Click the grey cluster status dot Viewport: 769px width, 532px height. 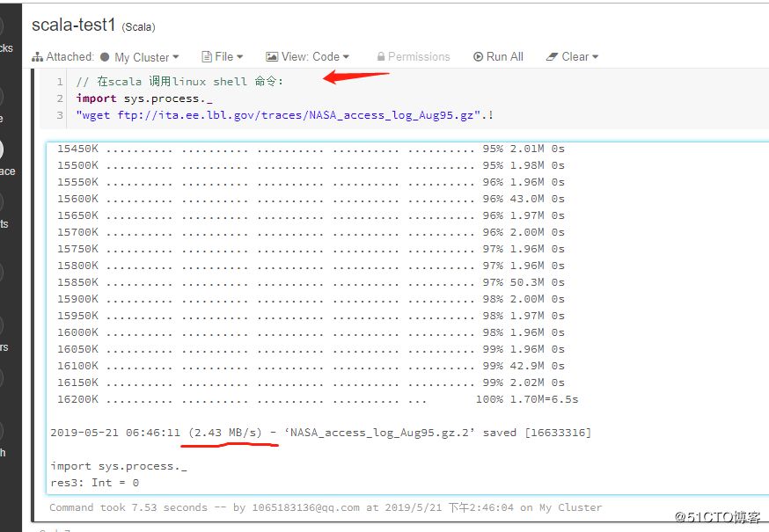point(105,57)
